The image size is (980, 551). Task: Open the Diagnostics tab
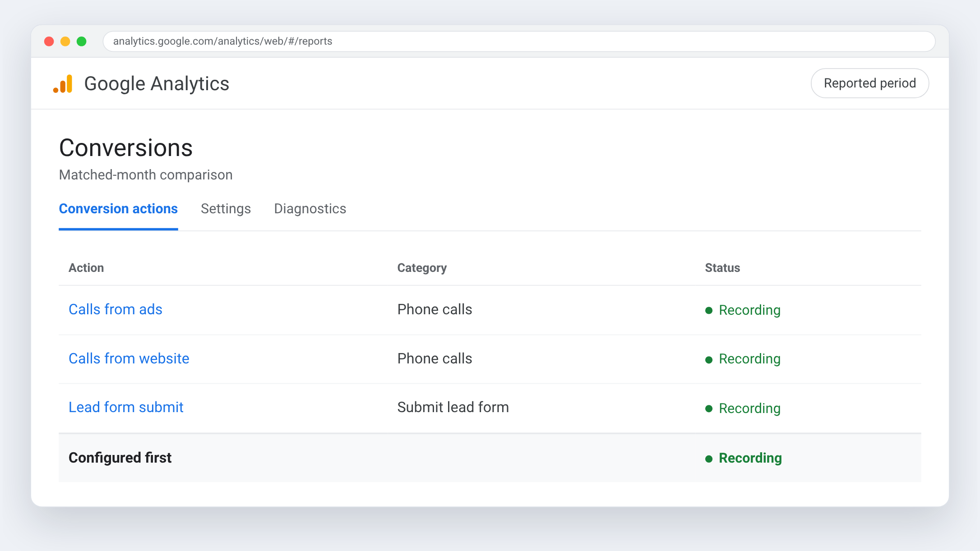point(310,209)
